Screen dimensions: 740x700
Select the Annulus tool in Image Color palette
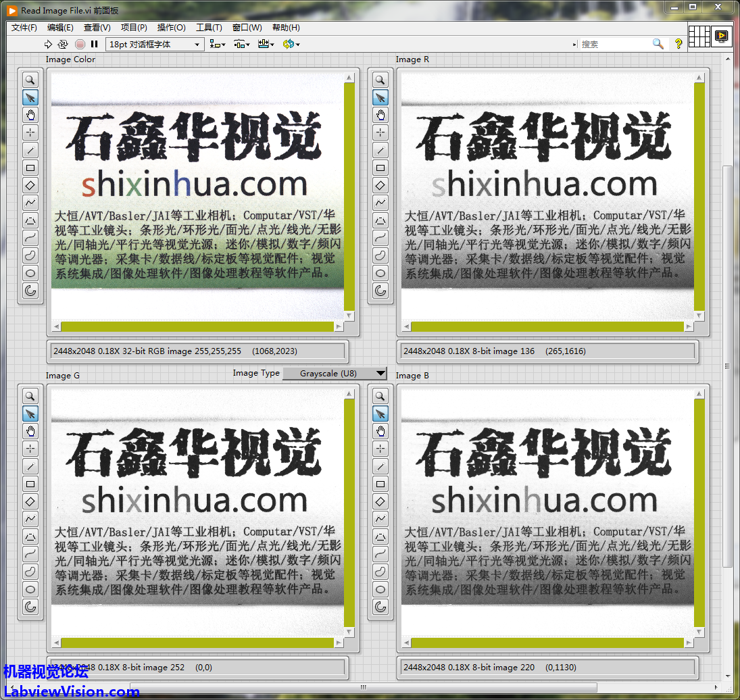click(30, 291)
